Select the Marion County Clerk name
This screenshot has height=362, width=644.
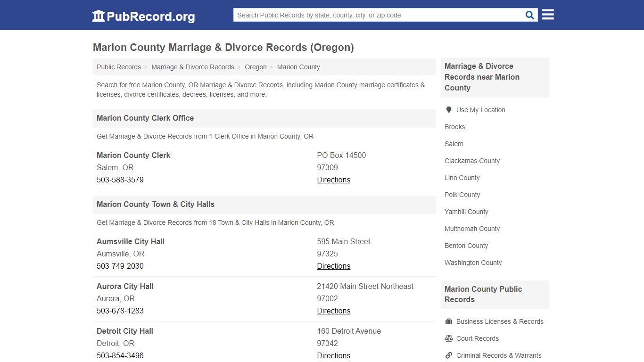coord(133,155)
